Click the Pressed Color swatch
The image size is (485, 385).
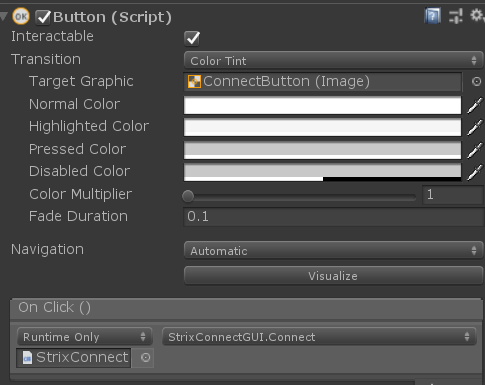(322, 150)
